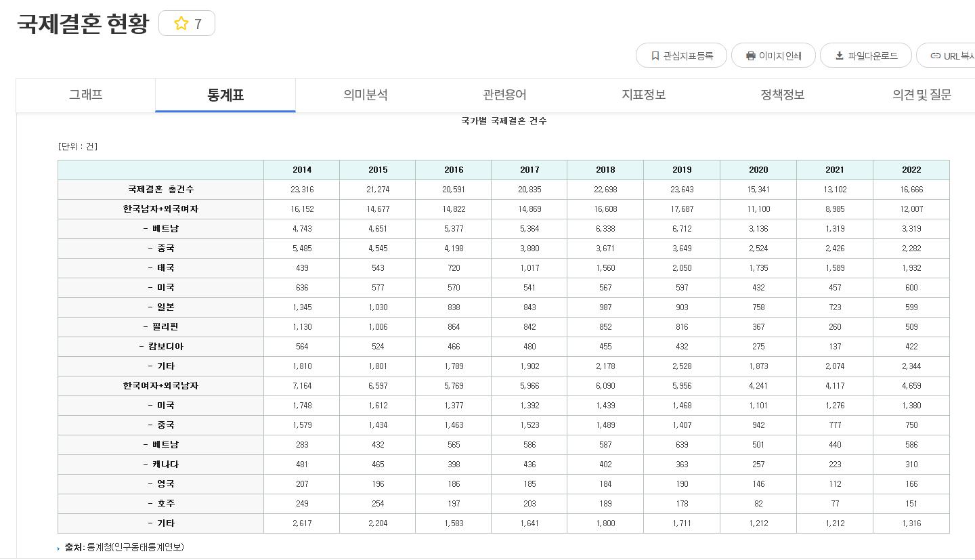Click the link icon for URL복사
975x560 pixels.
pyautogui.click(x=935, y=56)
